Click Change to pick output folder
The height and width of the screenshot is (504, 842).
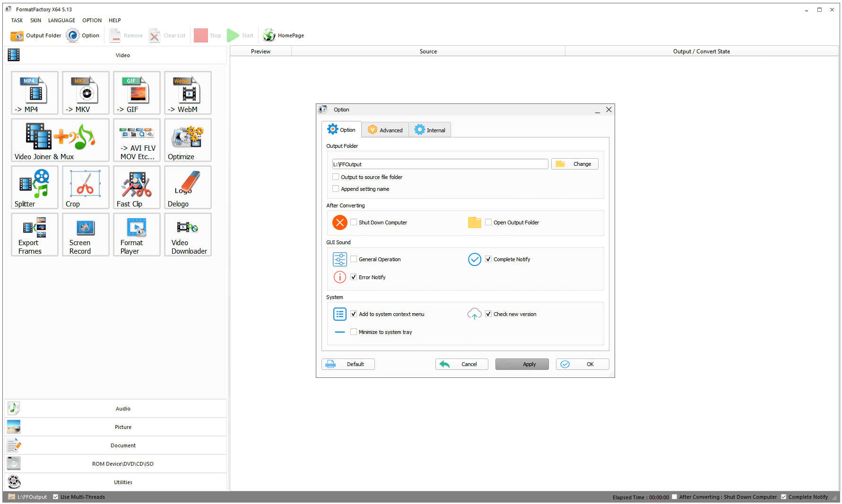(575, 164)
